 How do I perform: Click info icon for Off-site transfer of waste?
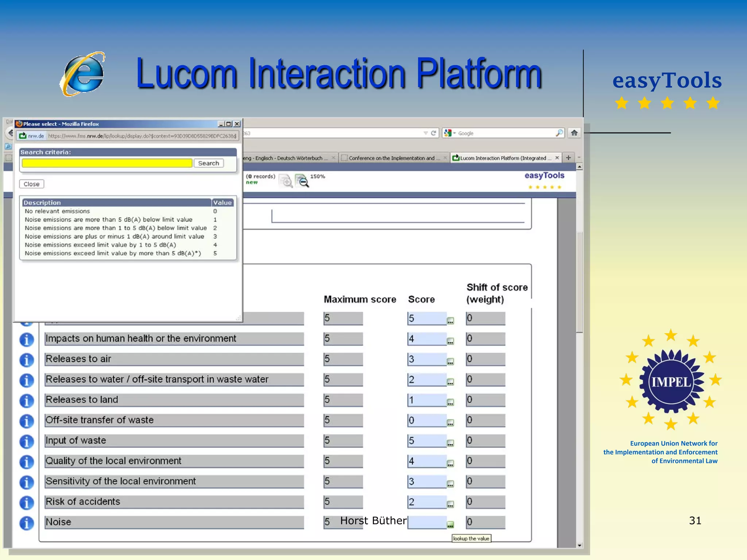point(27,421)
